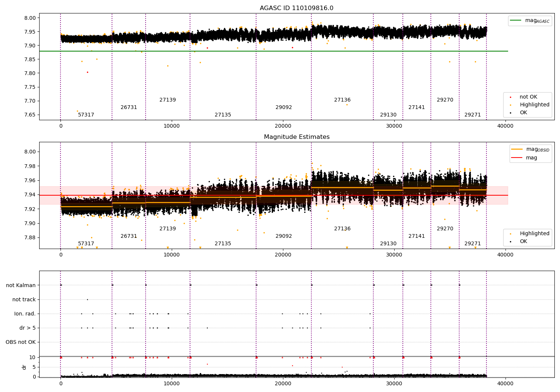Select 57317 label in Magnitude Estimates plot
Viewport: 560px width, 392px height.
(x=86, y=244)
